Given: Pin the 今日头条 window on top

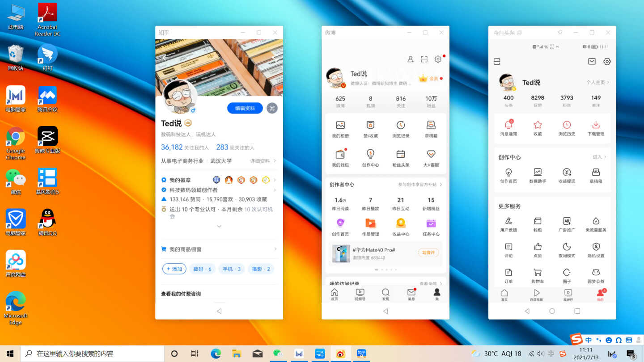Looking at the screenshot, I should pyautogui.click(x=560, y=33).
